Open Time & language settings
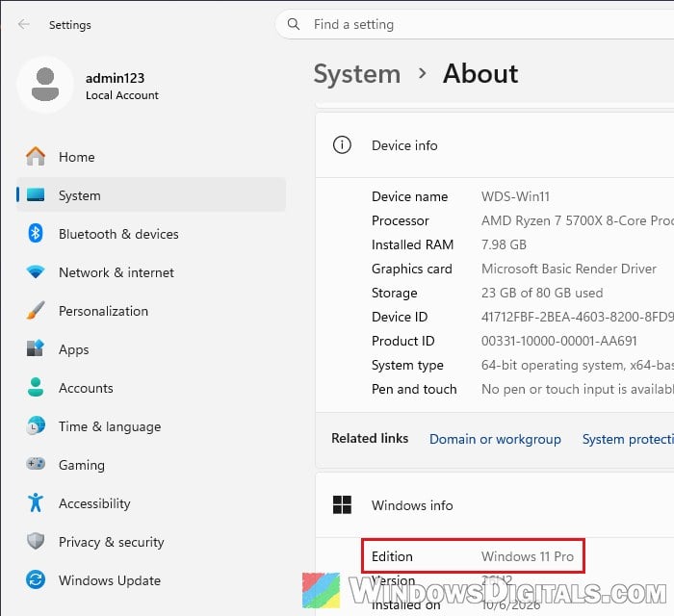 151,426
